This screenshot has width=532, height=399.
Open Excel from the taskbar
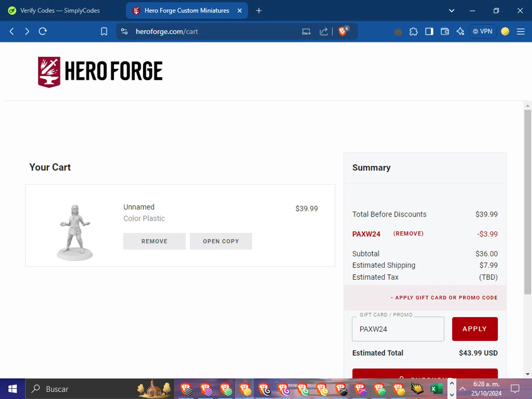pyautogui.click(x=436, y=389)
